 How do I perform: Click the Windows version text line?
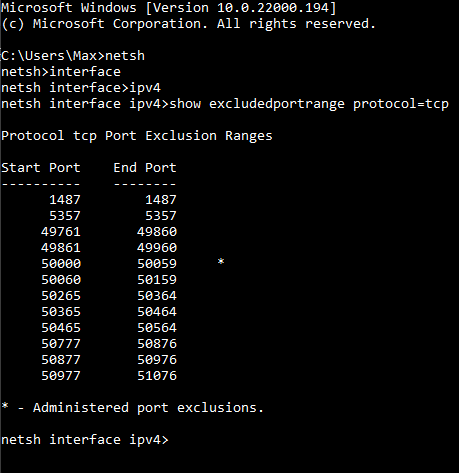(168, 8)
